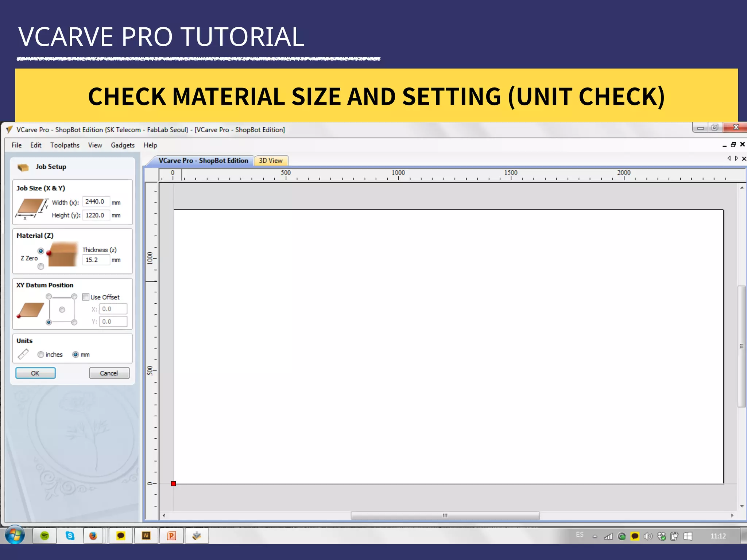Show hidden tray icons arrow

tap(595, 537)
